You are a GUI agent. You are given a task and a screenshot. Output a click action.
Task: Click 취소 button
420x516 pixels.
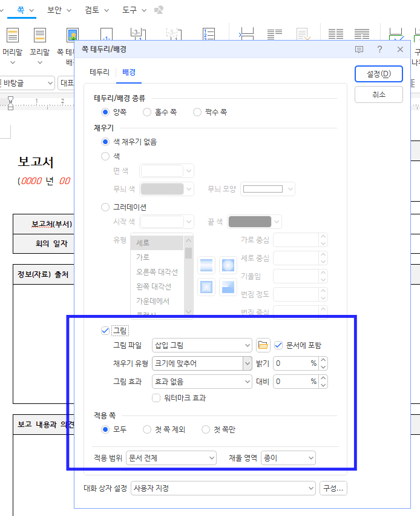coord(379,94)
